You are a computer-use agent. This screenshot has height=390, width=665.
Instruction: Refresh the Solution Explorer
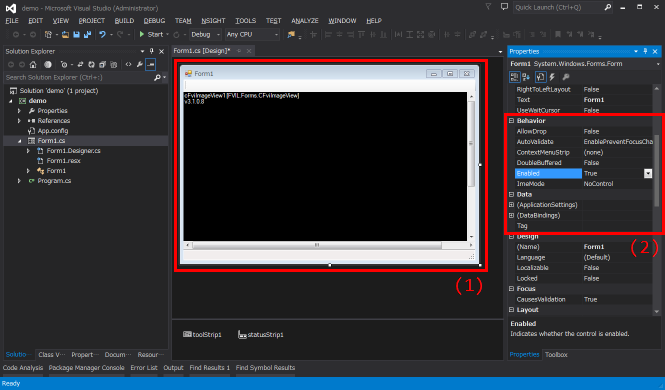tap(91, 64)
